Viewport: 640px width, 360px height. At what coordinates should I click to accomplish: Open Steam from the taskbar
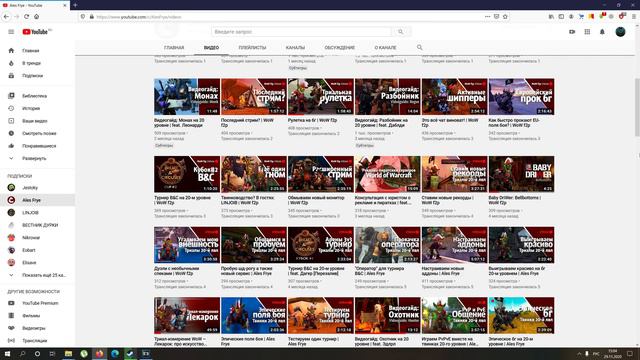point(130,353)
